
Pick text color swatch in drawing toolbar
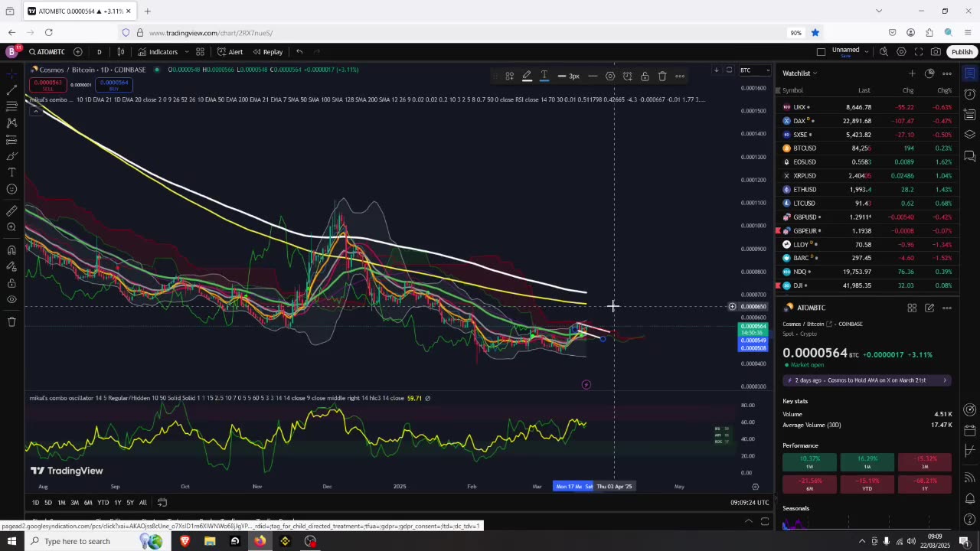544,77
